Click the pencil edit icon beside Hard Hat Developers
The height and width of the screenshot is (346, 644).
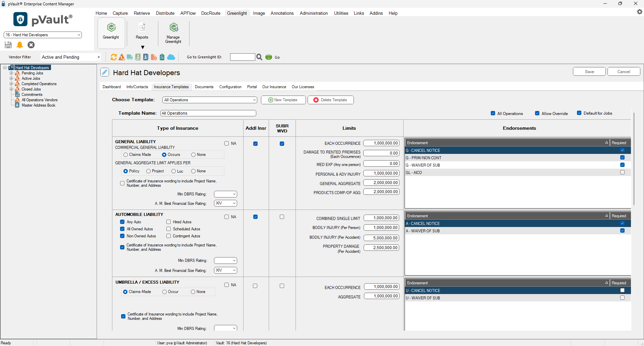(105, 72)
